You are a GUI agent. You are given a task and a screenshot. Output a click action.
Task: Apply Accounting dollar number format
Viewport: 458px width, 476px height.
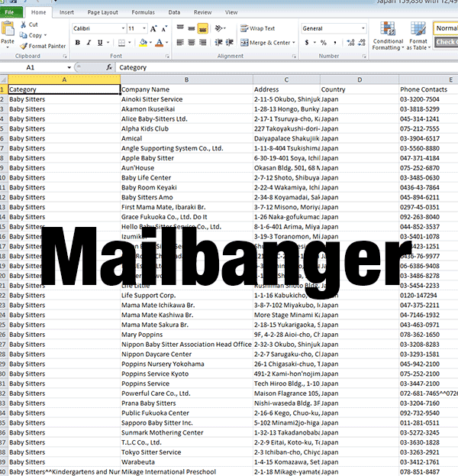[307, 43]
